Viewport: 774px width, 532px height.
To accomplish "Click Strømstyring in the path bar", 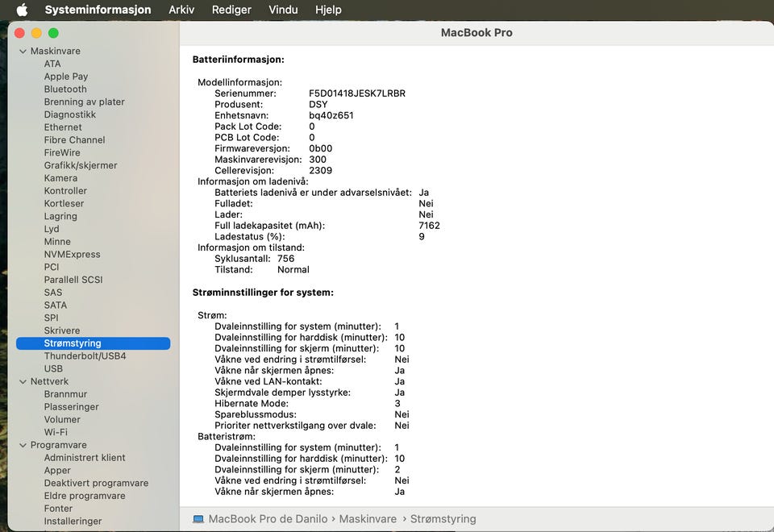I will (x=443, y=518).
